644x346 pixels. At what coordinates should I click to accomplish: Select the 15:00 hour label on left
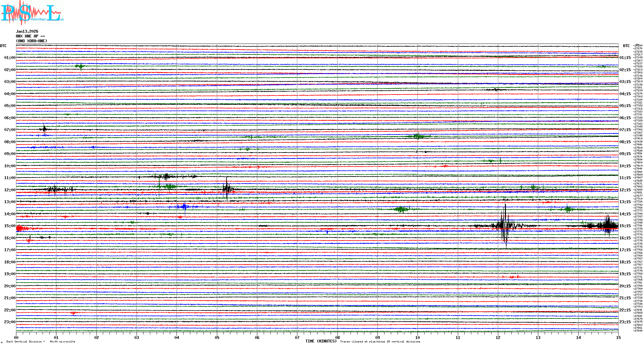point(10,226)
